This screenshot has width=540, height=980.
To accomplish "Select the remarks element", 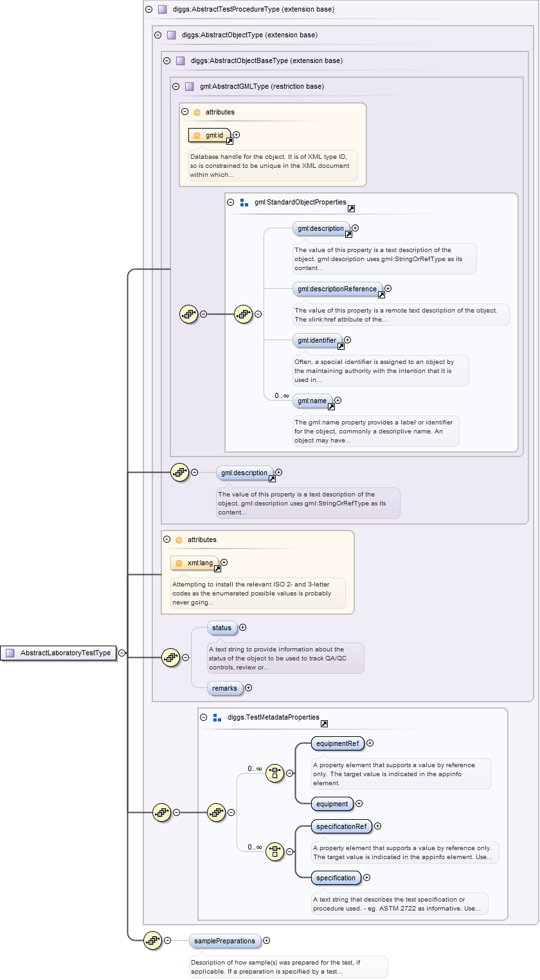I will pos(224,688).
